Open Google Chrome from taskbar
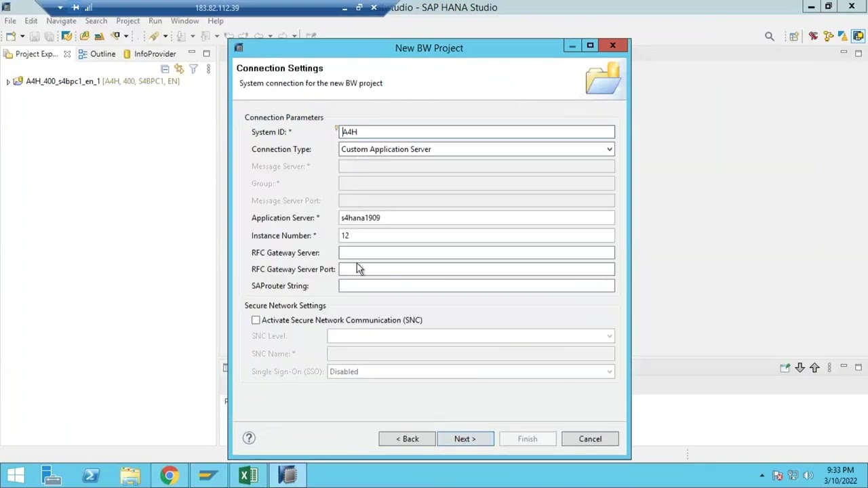The height and width of the screenshot is (488, 868). [169, 475]
